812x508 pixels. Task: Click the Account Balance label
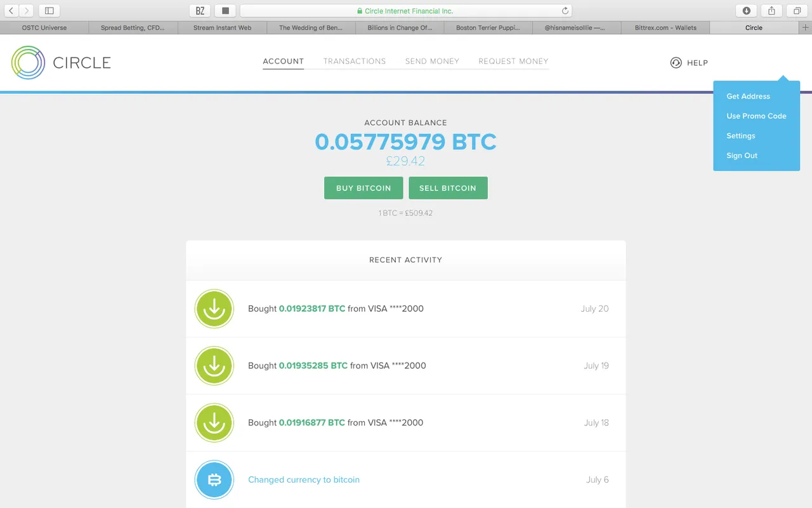406,123
